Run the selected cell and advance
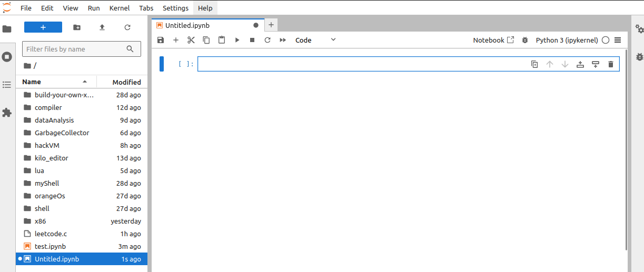The width and height of the screenshot is (644, 272). click(237, 40)
